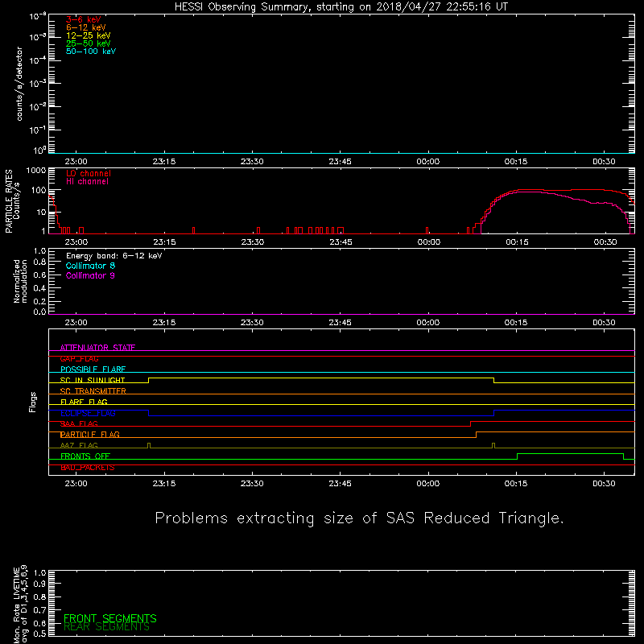Screen dimensions: 644x644
Task: Select the Collimator 9 legend entry
Action: (x=90, y=275)
